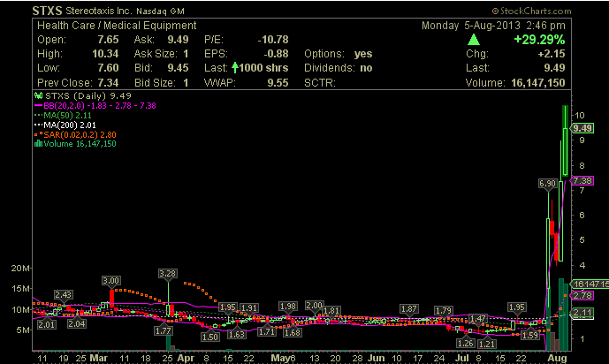Image resolution: width=609 pixels, height=364 pixels.
Task: Click the Stereotaxis Inc. company name
Action: (x=99, y=11)
